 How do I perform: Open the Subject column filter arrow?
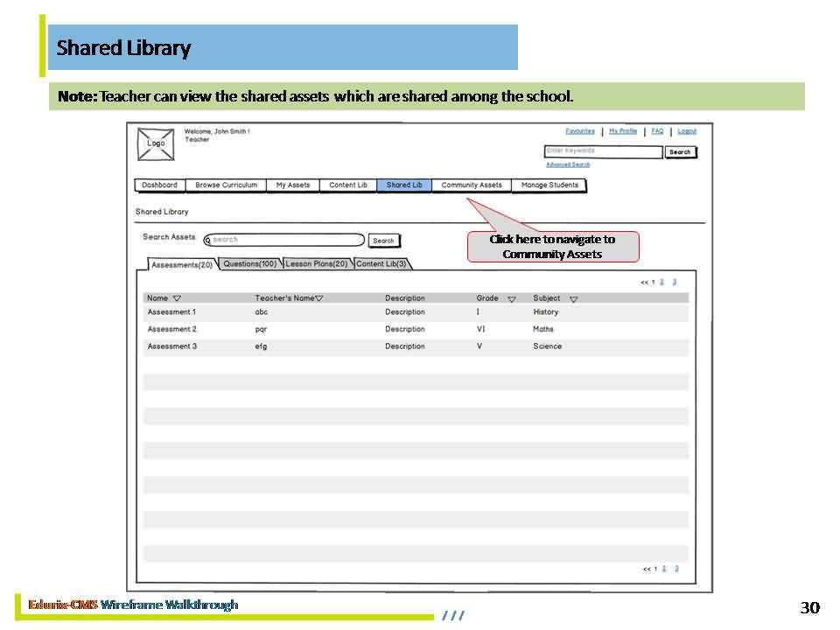[x=574, y=299]
